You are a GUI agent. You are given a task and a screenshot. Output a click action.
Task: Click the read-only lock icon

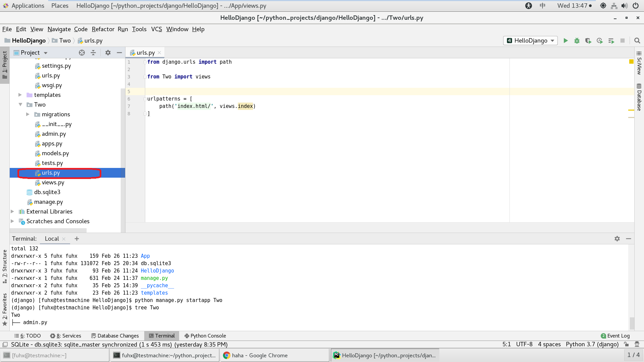pyautogui.click(x=626, y=344)
